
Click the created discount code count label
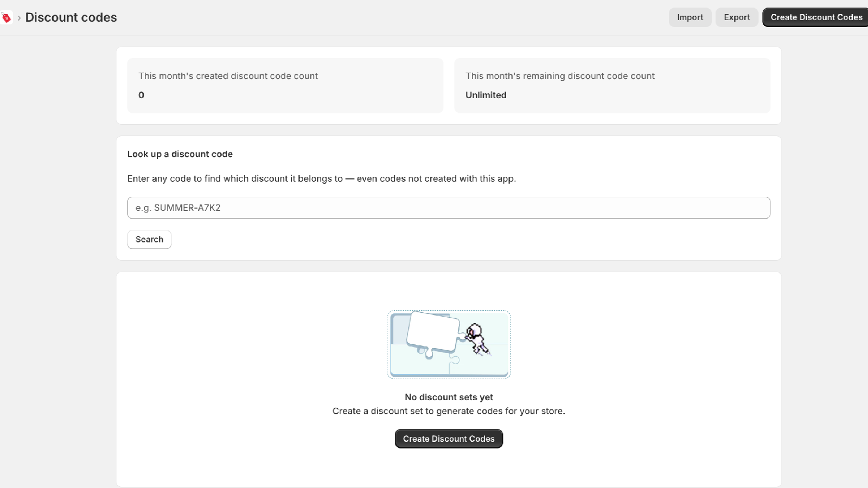coord(228,76)
